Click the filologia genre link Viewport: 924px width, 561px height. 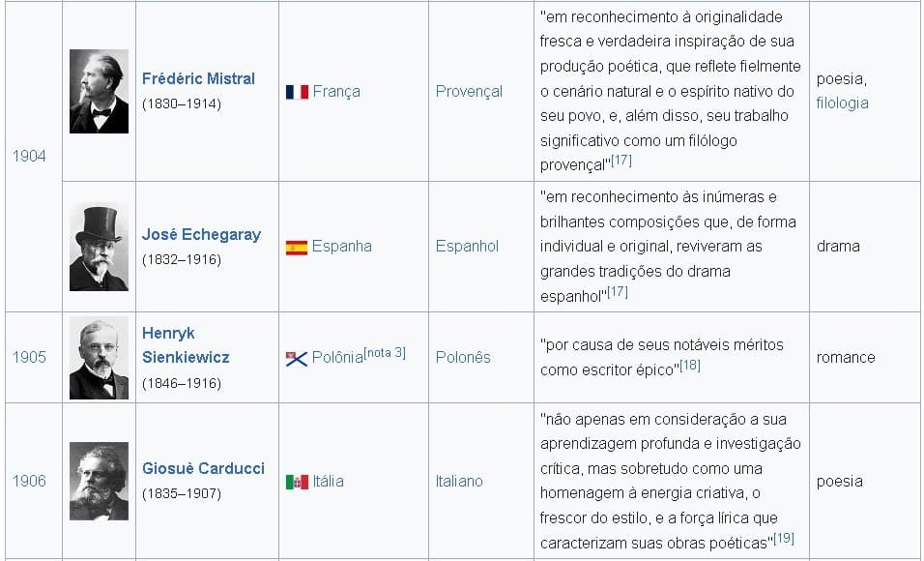pyautogui.click(x=842, y=103)
